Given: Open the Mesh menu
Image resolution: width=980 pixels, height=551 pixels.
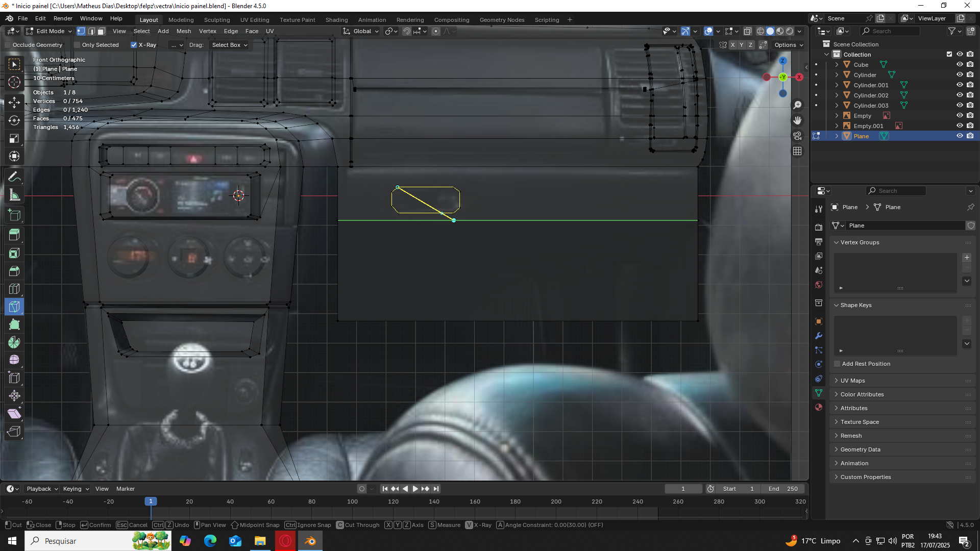Looking at the screenshot, I should [183, 31].
